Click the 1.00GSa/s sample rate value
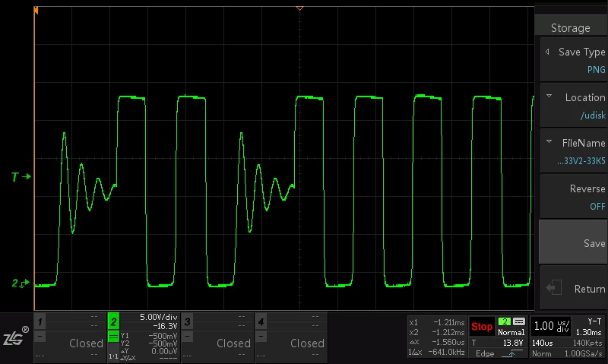Viewport: 608px width, 364px height. (583, 353)
